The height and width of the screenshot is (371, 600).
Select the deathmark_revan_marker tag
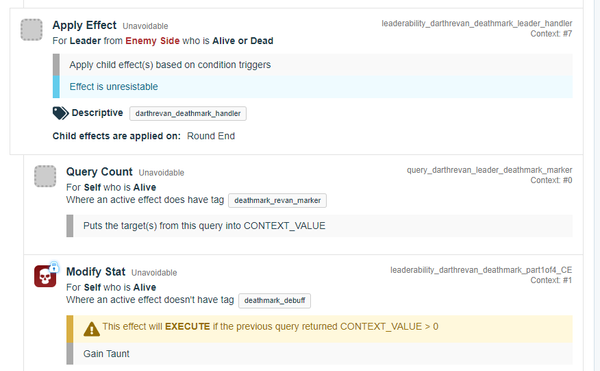(277, 200)
